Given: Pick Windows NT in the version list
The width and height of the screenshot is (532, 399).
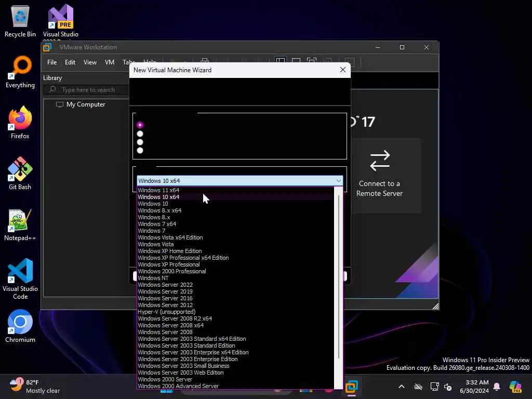Looking at the screenshot, I should click(235, 278).
